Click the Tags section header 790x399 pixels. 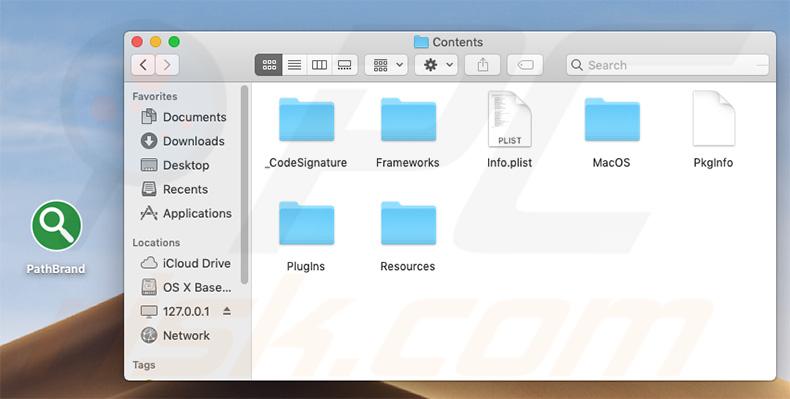pos(144,365)
